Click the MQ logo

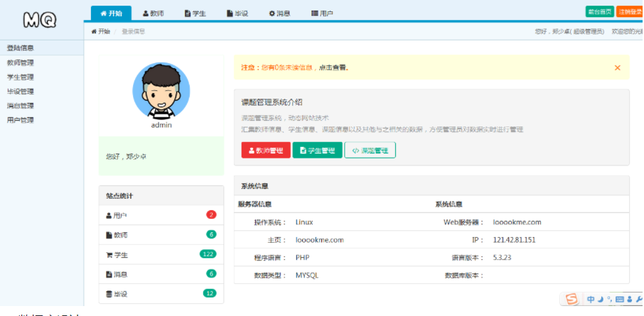(40, 19)
